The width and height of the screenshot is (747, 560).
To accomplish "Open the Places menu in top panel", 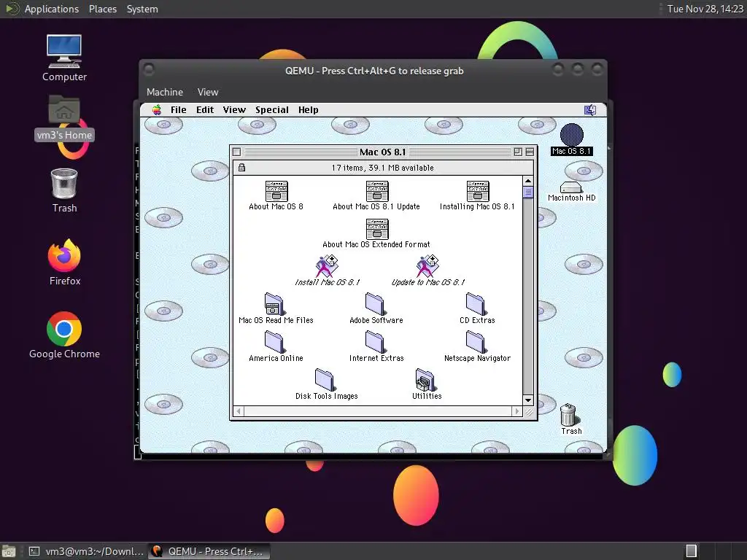I will (x=103, y=9).
